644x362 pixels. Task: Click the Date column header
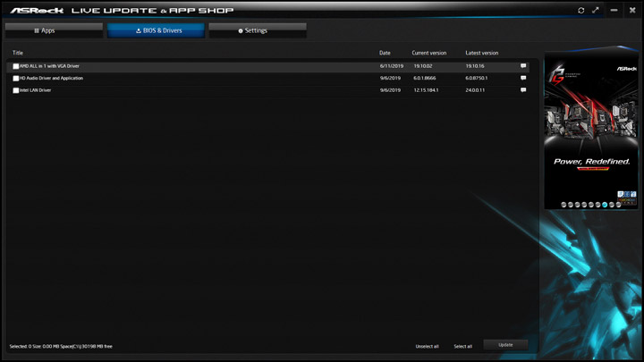tap(385, 53)
